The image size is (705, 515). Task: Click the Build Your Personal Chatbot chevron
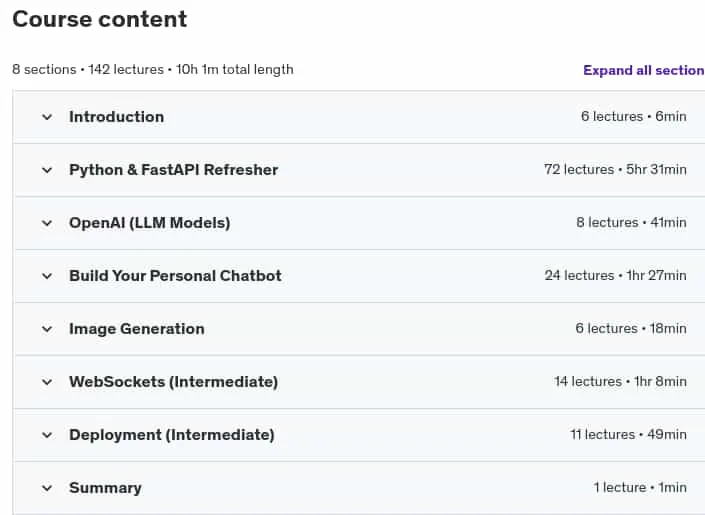coord(47,276)
